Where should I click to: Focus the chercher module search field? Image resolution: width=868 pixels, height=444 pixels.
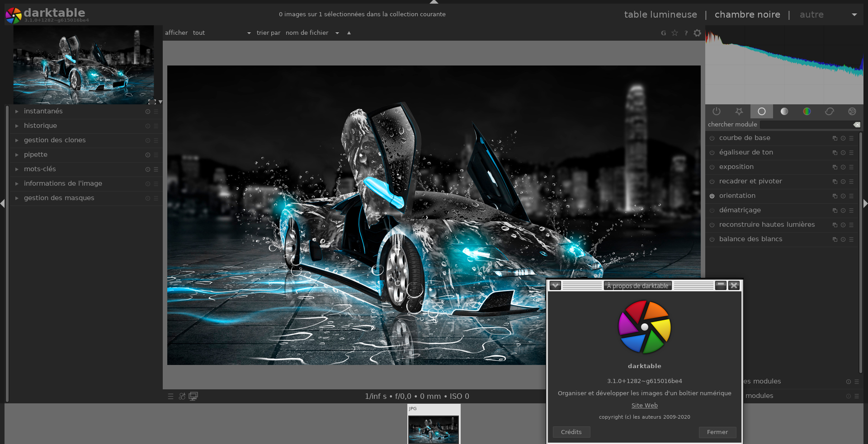806,125
